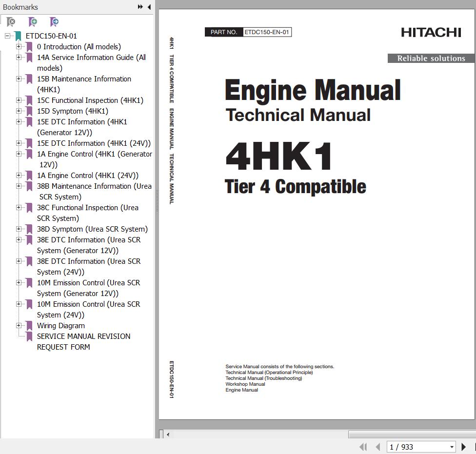Open 0 Introduction (All models) bookmark
Image resolution: width=476 pixels, height=454 pixels.
(x=79, y=47)
